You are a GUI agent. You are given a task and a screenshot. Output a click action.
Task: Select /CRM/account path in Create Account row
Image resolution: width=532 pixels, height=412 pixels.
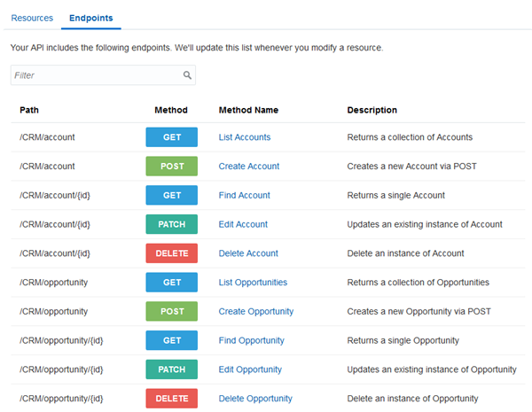47,167
